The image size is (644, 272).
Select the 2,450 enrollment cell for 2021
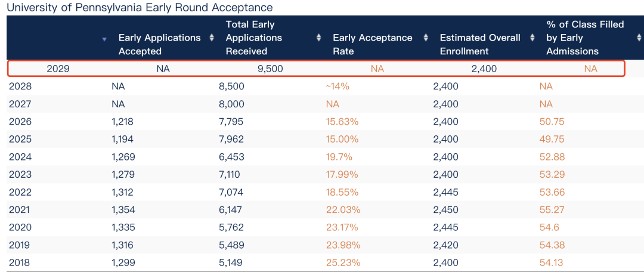point(445,210)
